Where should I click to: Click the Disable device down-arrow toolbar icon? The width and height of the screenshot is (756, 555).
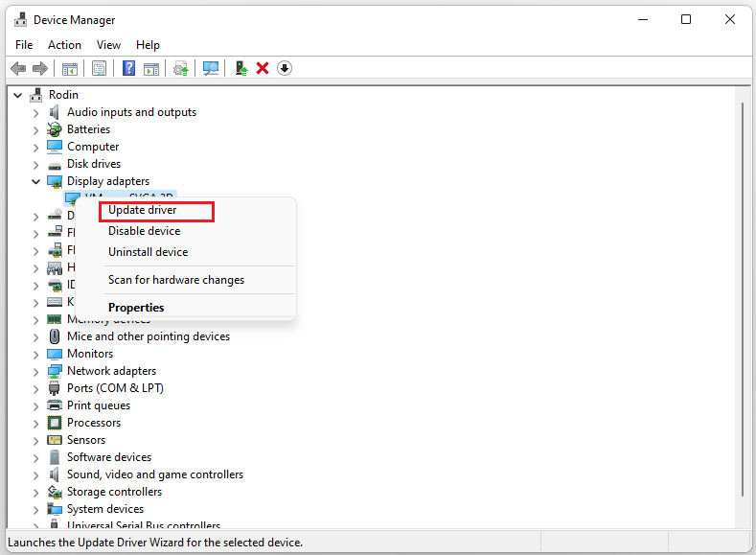[285, 68]
